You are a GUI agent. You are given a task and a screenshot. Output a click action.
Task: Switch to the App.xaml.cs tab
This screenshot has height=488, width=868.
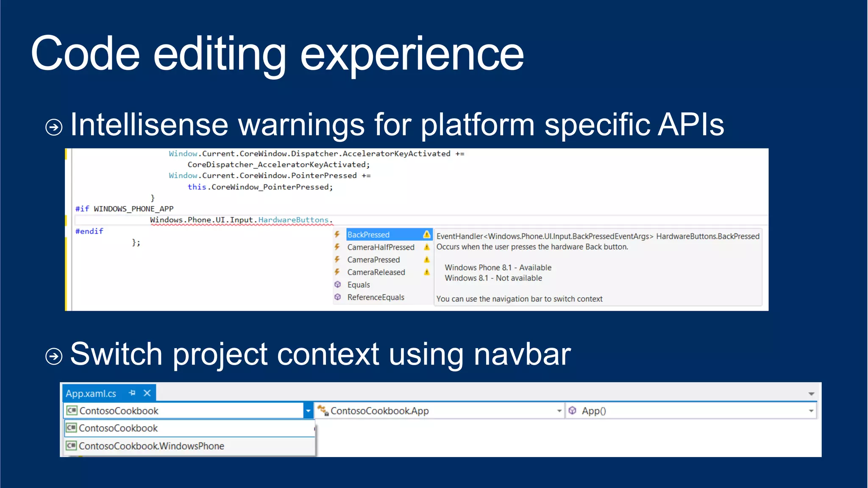[91, 393]
